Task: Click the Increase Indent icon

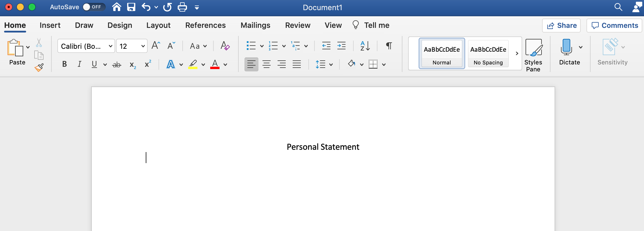Action: point(341,46)
